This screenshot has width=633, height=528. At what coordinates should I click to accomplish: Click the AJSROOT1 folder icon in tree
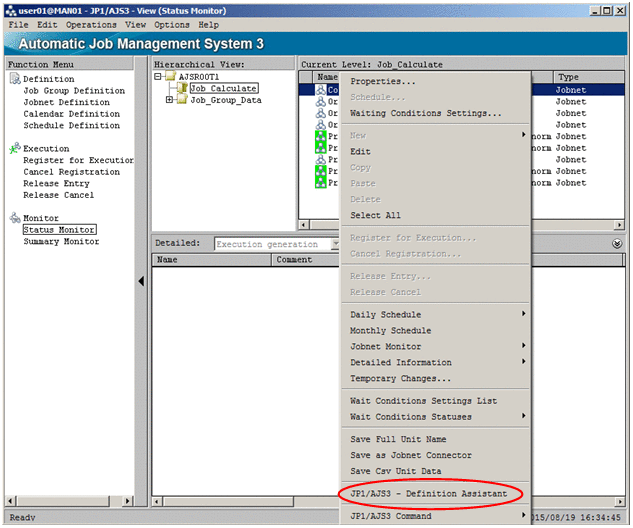170,76
